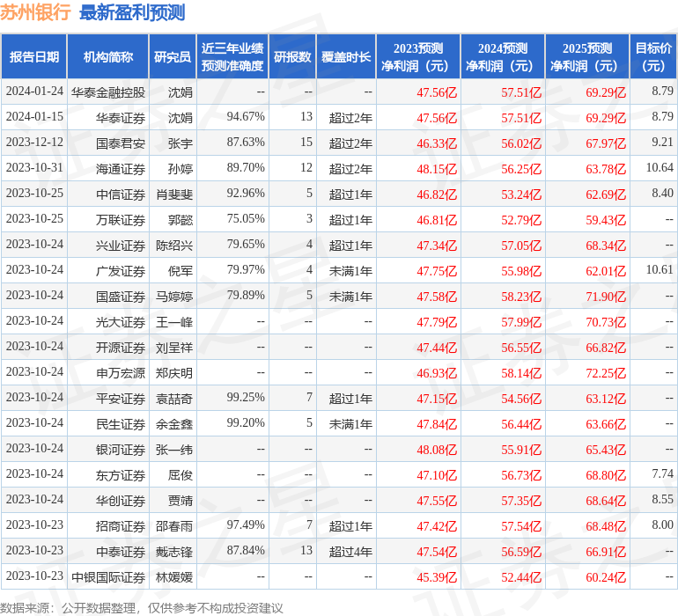Viewport: 678px width, 616px height.
Task: Click the 研报数 column header
Action: click(x=292, y=56)
